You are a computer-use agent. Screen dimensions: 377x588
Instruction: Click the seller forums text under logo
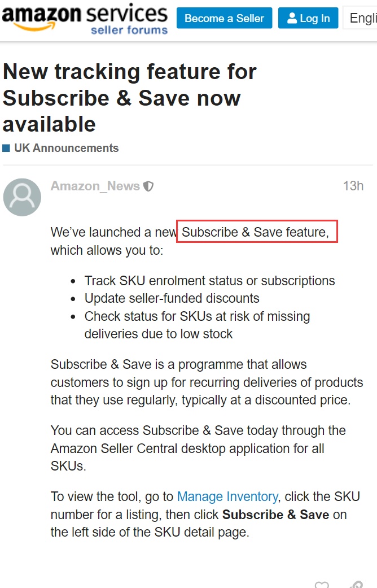tap(129, 30)
